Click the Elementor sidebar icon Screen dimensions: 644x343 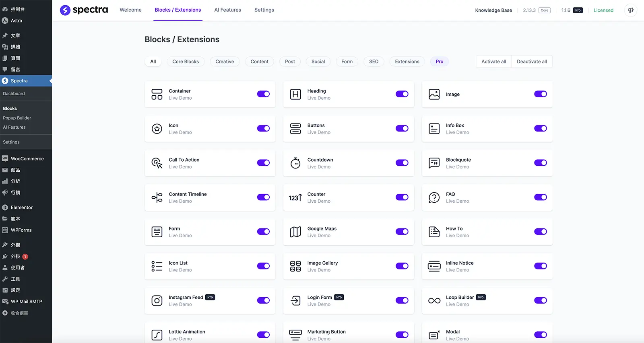tap(5, 207)
